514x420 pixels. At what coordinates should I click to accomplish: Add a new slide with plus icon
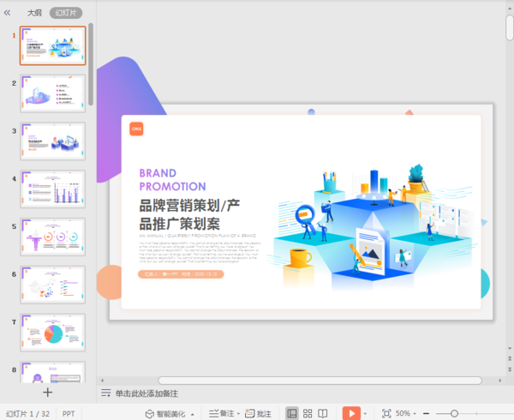pyautogui.click(x=47, y=392)
